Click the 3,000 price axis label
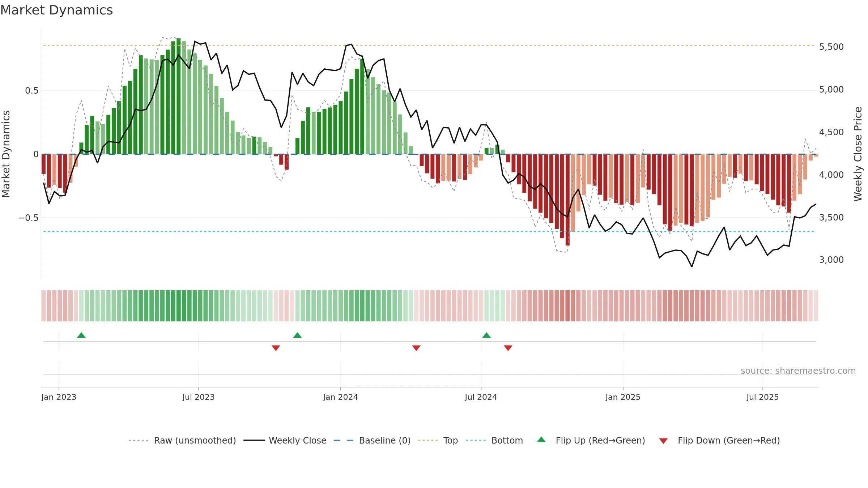The width and height of the screenshot is (868, 488). [x=831, y=260]
